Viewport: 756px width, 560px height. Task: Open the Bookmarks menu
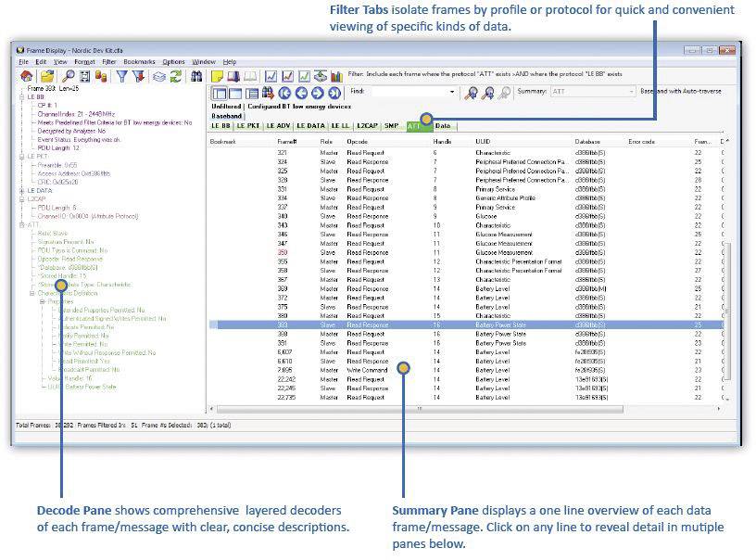point(138,62)
